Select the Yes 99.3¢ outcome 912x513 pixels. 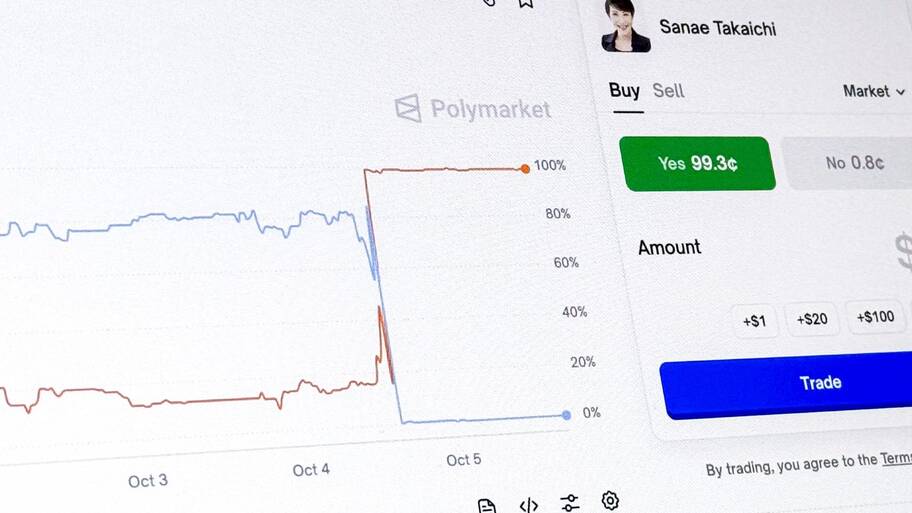pos(697,163)
